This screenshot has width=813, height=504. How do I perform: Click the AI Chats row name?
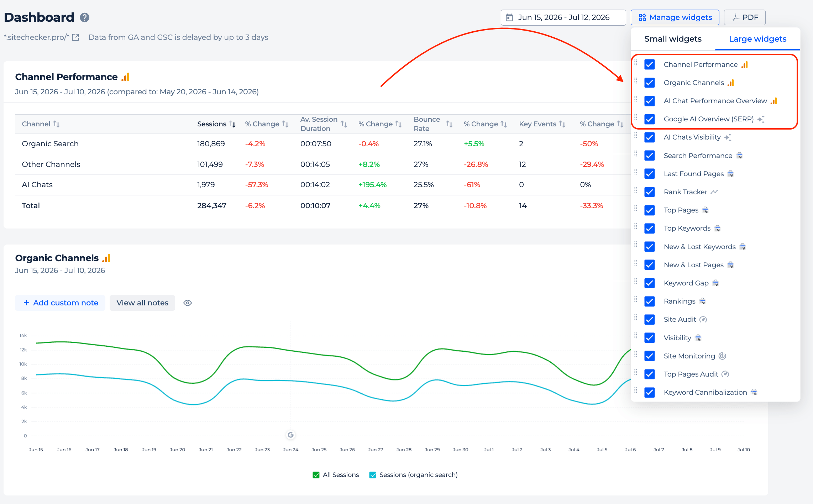(37, 185)
